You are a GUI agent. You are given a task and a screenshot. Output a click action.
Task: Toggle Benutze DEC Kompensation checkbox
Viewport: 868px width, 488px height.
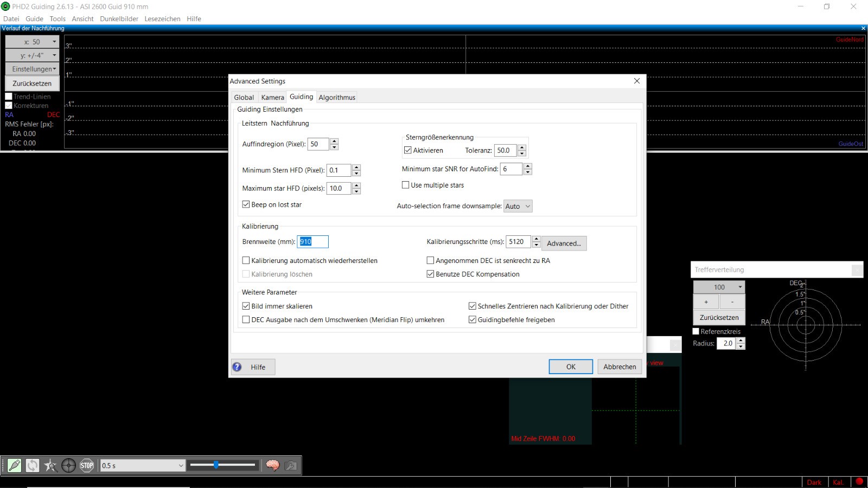point(430,274)
